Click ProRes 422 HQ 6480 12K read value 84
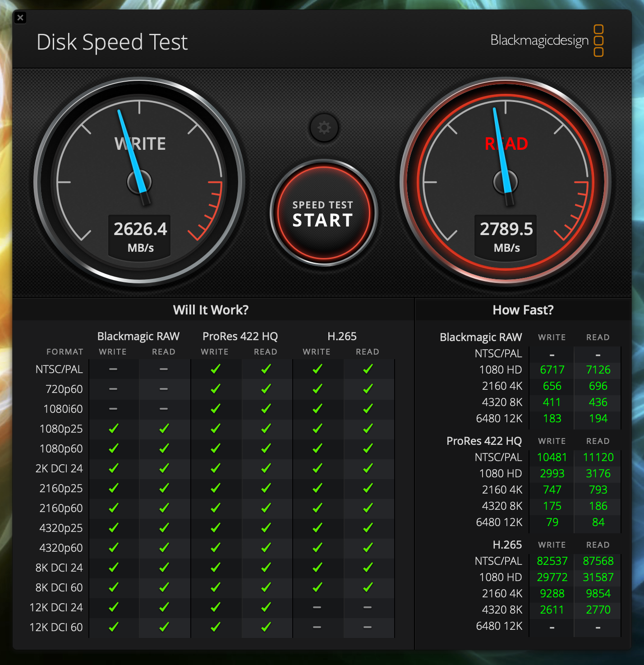The height and width of the screenshot is (665, 644). click(598, 522)
